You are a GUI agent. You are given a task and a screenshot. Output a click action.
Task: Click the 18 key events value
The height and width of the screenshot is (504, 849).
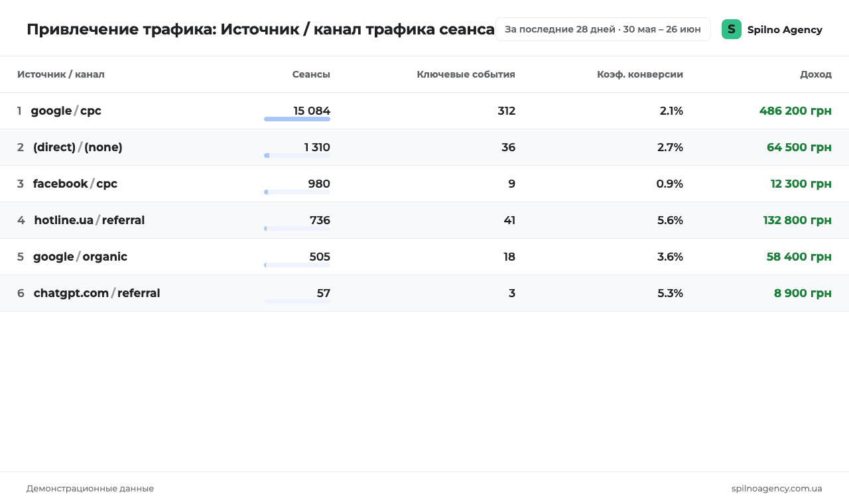509,257
